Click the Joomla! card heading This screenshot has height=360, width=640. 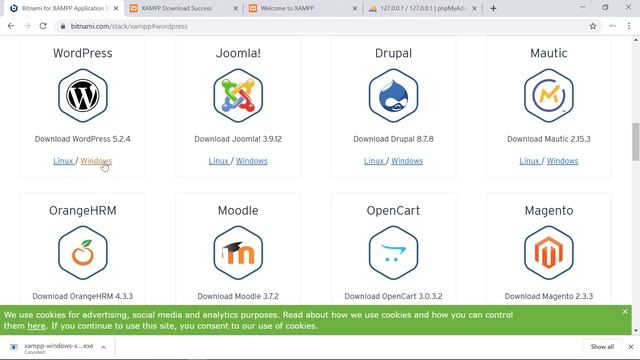click(238, 53)
